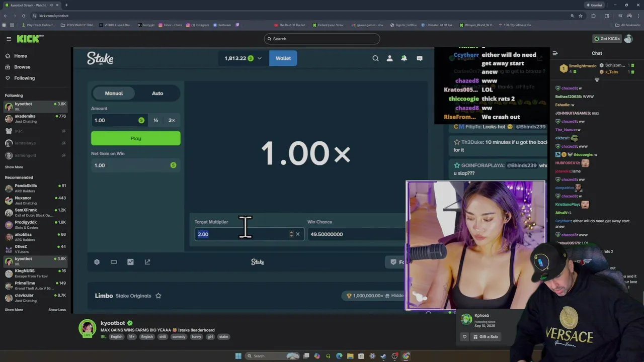
Task: Open clavicular recommended channel
Action: [35, 298]
